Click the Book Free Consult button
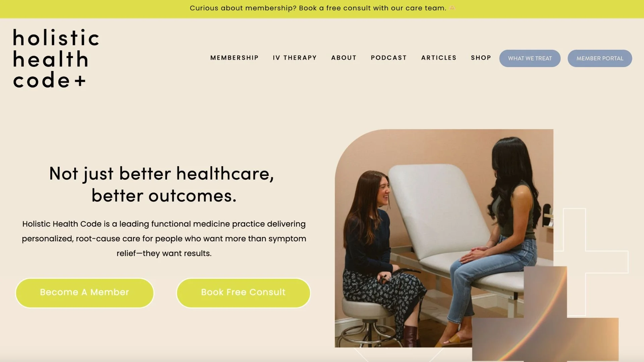 coord(243,293)
